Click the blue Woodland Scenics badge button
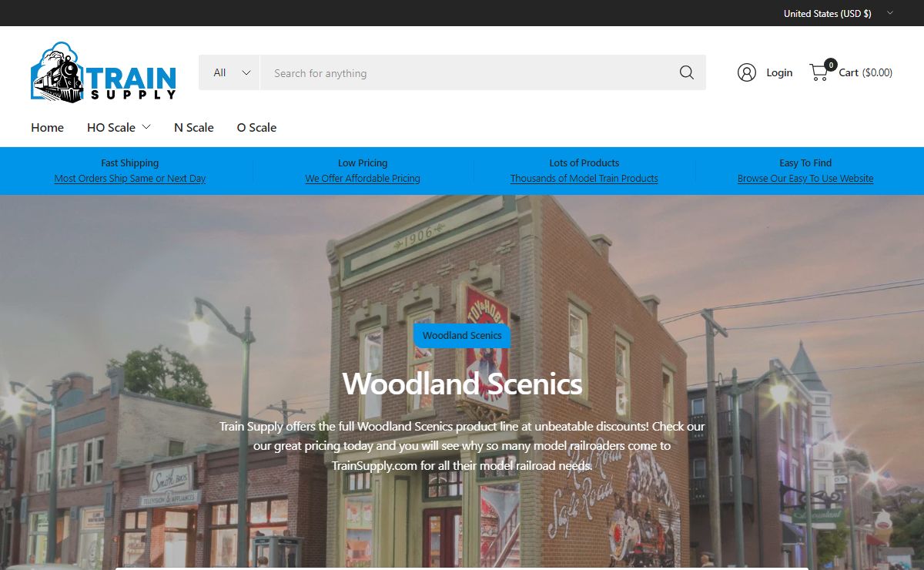The image size is (924, 570). coord(462,336)
